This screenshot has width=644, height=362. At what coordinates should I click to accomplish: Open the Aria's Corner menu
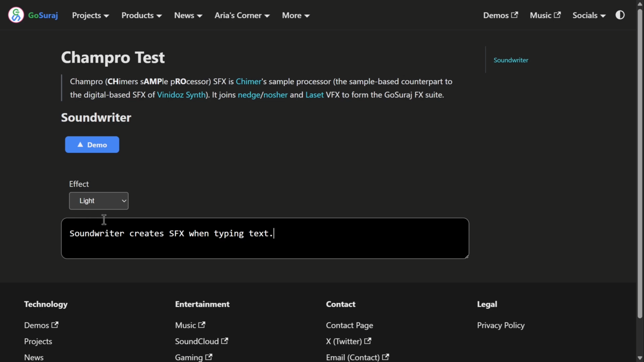[x=242, y=15]
